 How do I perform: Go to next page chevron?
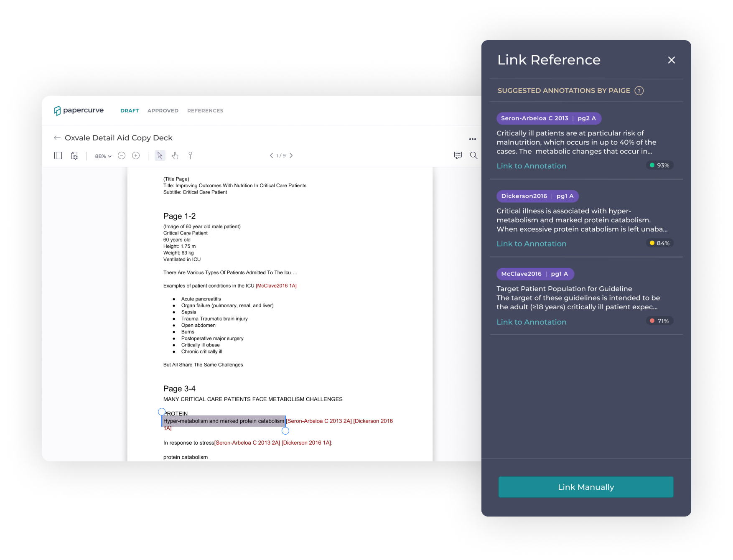(x=291, y=155)
